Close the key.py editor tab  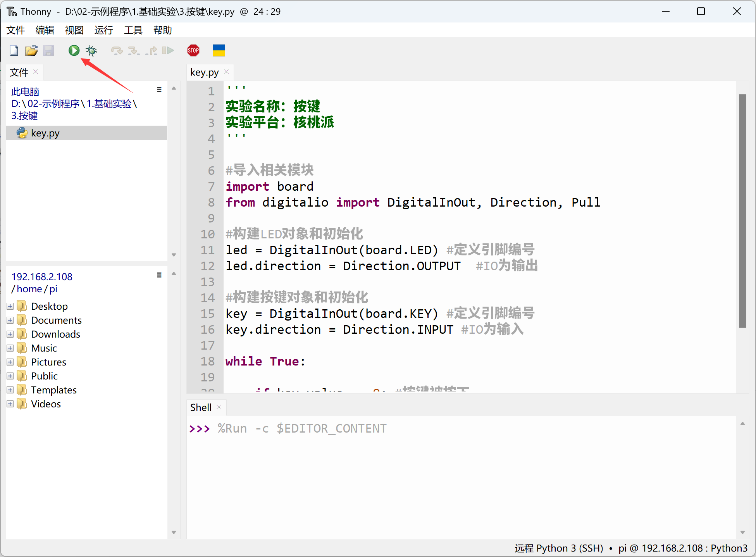(x=226, y=72)
